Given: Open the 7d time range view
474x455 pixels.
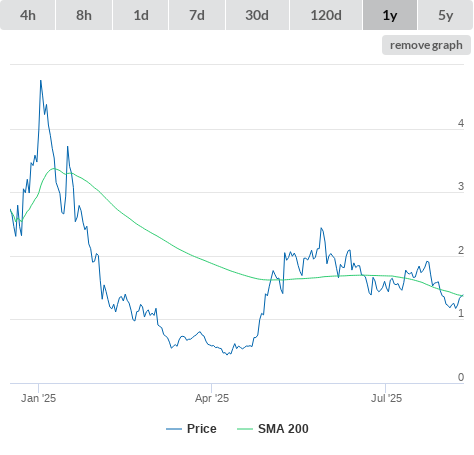Looking at the screenshot, I should click(197, 15).
